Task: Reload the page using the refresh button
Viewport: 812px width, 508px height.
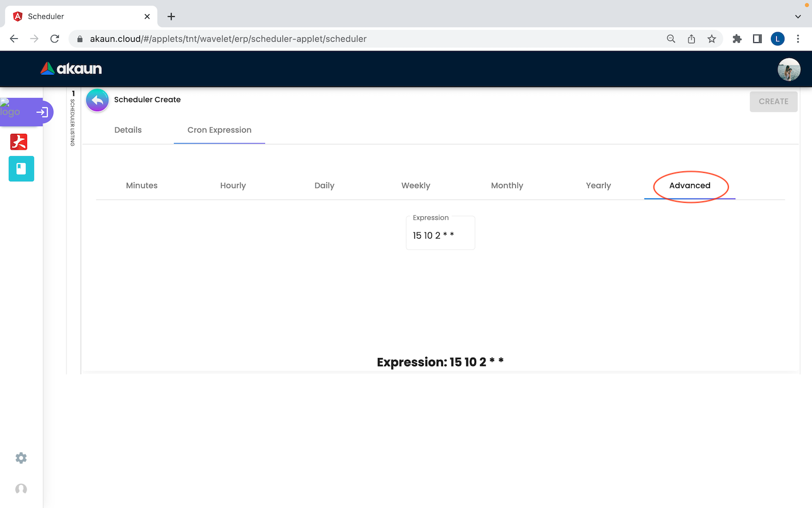Action: click(55, 39)
